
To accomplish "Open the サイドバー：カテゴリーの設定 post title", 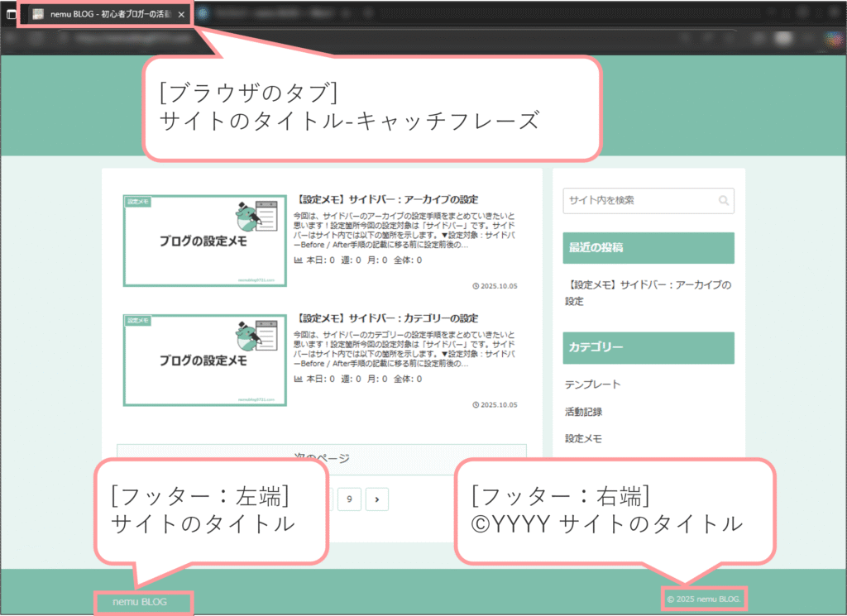I will (x=386, y=318).
